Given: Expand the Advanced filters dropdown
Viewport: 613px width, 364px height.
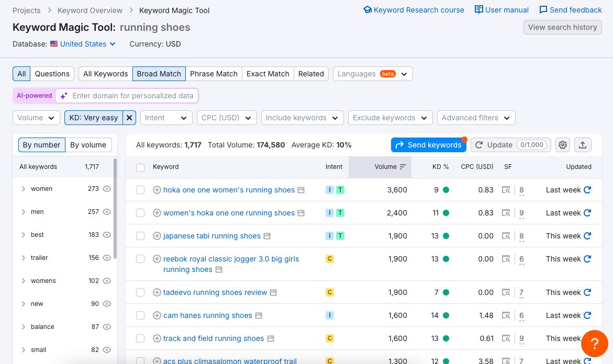Looking at the screenshot, I should point(475,118).
